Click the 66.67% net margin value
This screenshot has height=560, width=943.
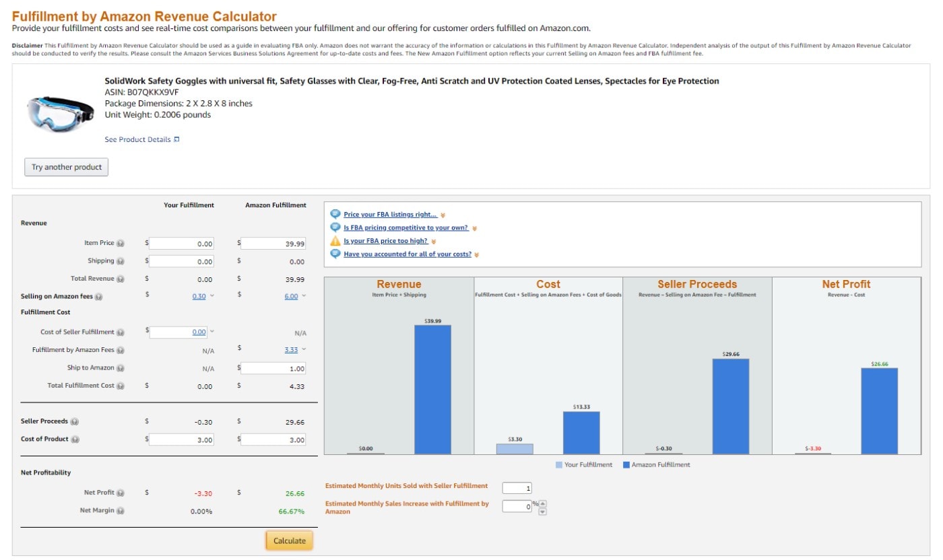coord(291,511)
